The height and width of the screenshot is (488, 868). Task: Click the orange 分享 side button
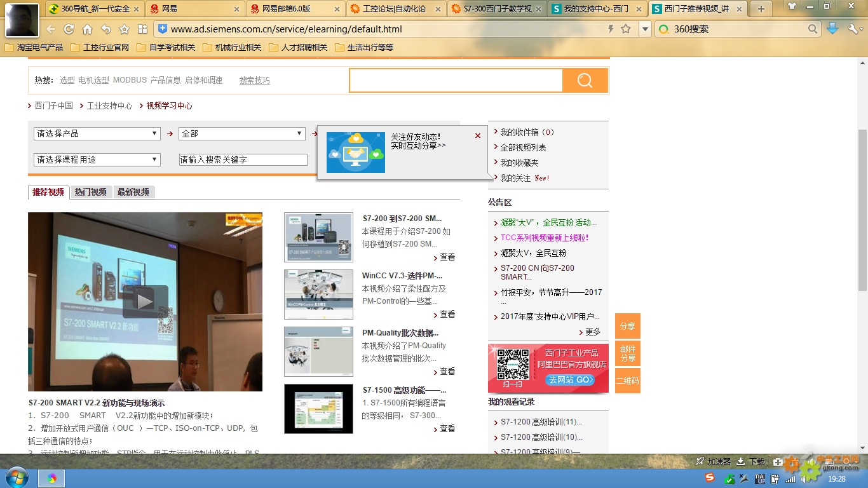628,326
